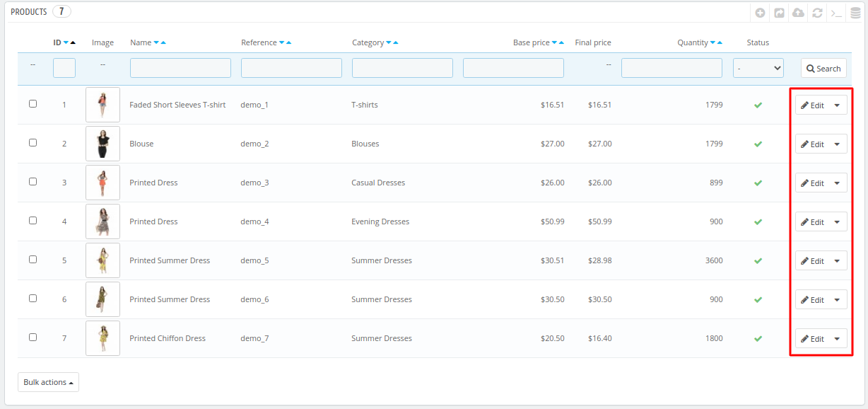Click Edit for Evening Dresses product
This screenshot has width=868, height=409.
click(x=812, y=221)
